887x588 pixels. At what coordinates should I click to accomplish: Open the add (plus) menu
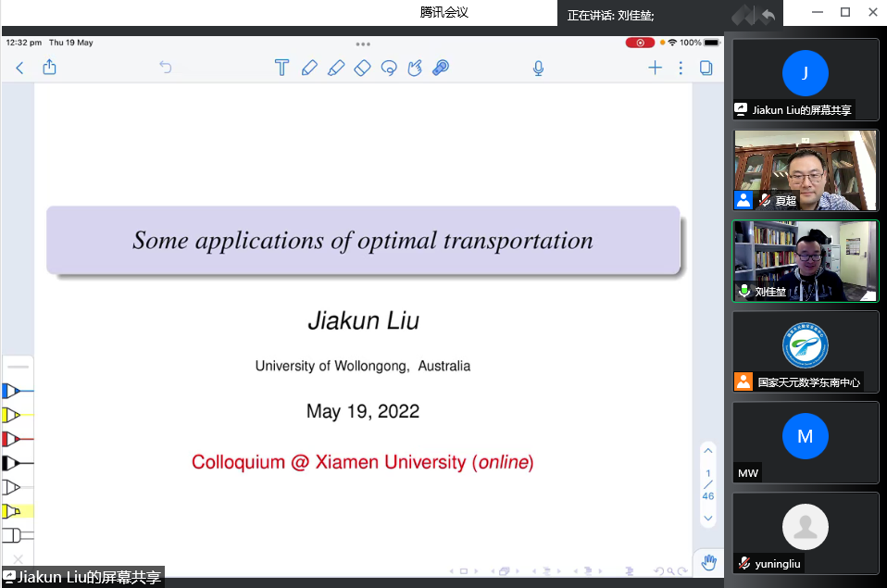point(655,68)
